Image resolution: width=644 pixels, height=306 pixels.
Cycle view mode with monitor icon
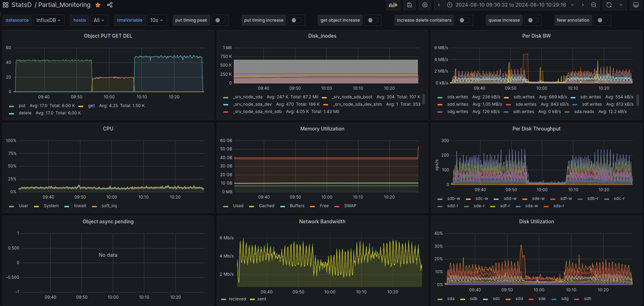[x=636, y=5]
